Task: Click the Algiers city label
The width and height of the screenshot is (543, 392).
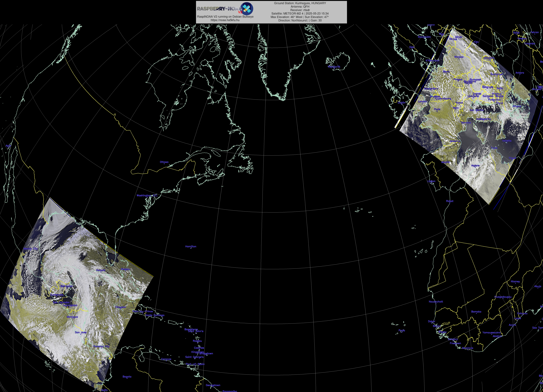Action: [x=475, y=166]
